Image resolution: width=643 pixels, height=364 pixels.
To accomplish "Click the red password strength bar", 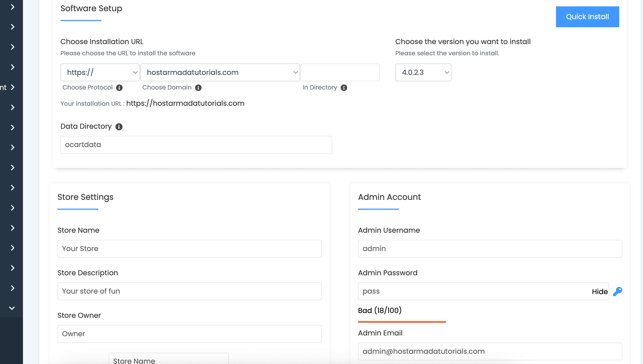I will (402, 322).
